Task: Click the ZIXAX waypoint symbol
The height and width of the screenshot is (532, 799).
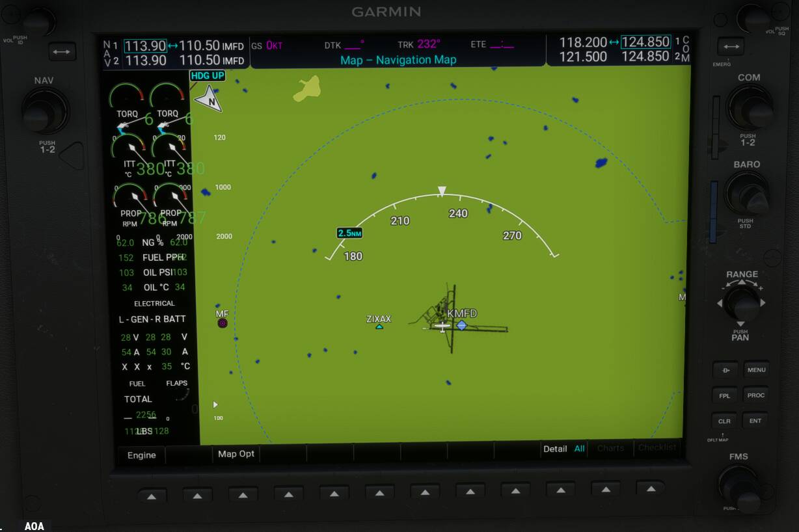Action: [x=379, y=326]
